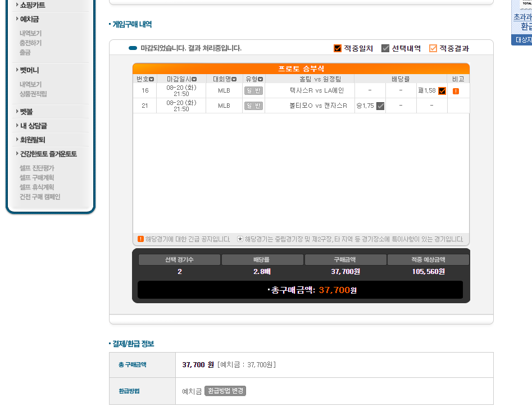The width and height of the screenshot is (532, 411).
Task: Open 셀프 휴식계획 link
Action: tap(37, 187)
